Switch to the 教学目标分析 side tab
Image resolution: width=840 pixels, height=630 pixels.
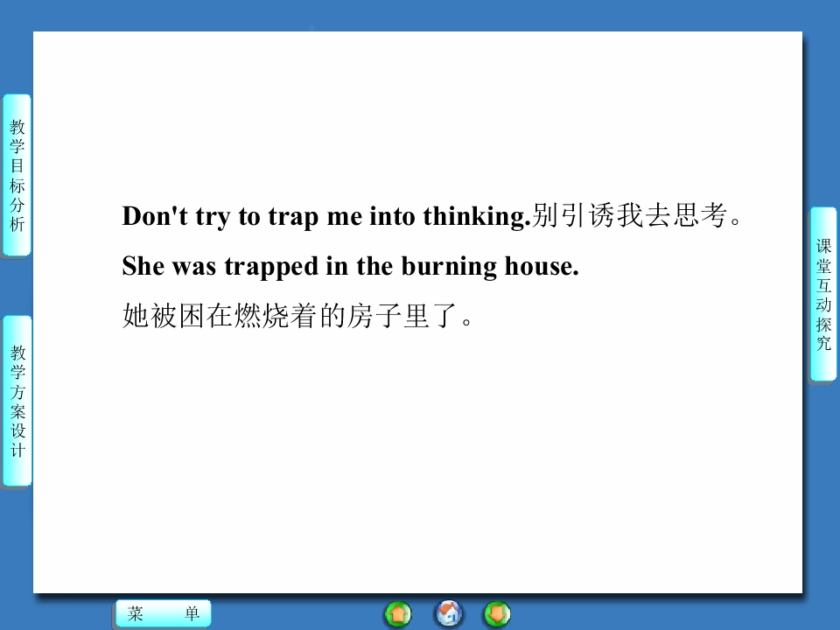17,175
